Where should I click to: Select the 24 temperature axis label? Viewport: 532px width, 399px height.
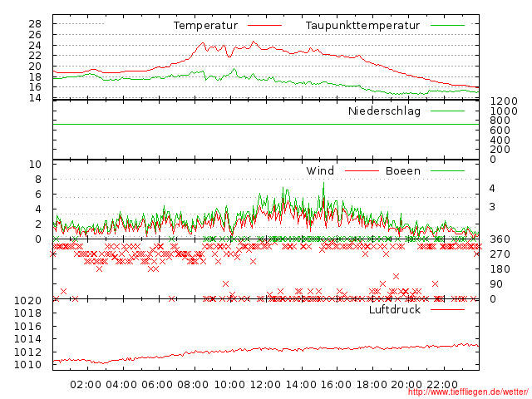(x=35, y=45)
